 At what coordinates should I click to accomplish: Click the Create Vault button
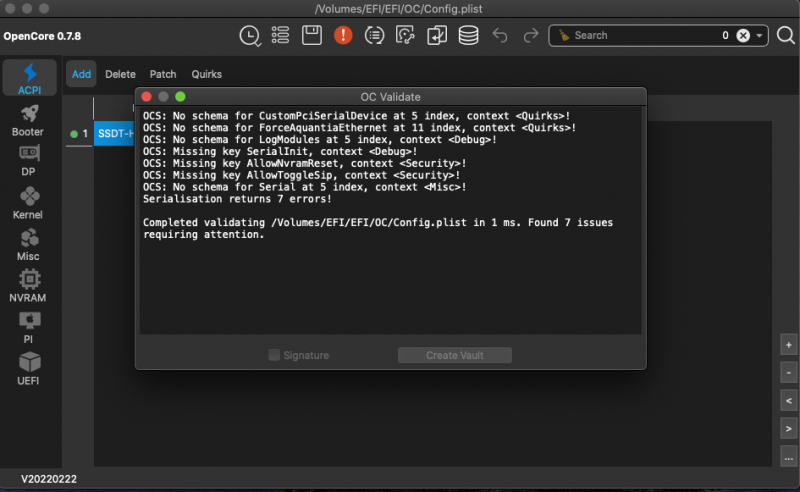point(455,355)
